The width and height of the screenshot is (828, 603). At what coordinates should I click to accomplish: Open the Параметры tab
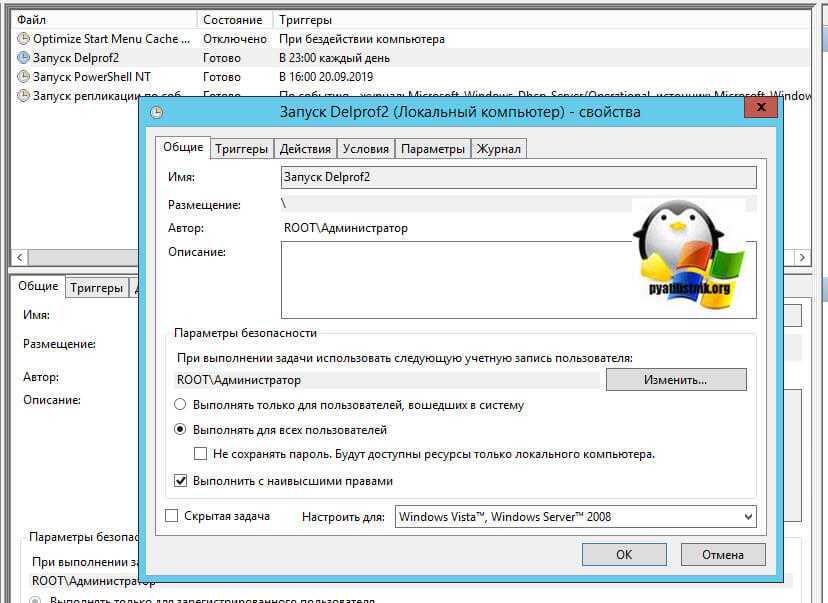pos(432,149)
